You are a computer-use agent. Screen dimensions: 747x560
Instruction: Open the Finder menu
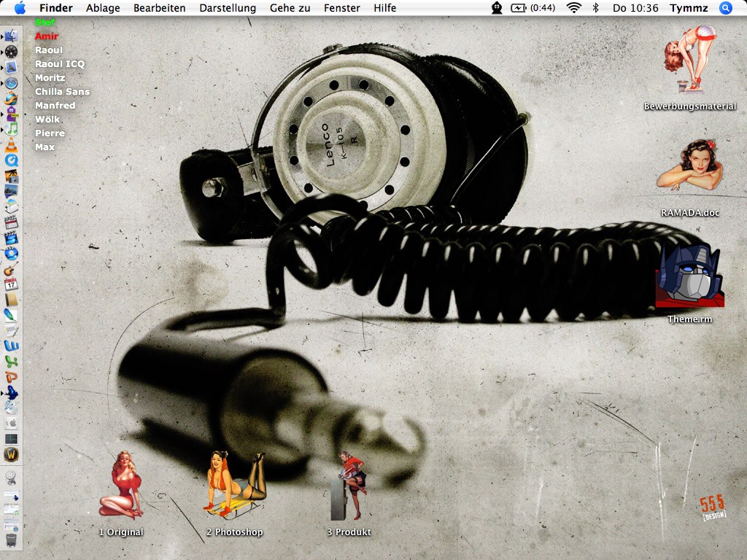coord(55,7)
